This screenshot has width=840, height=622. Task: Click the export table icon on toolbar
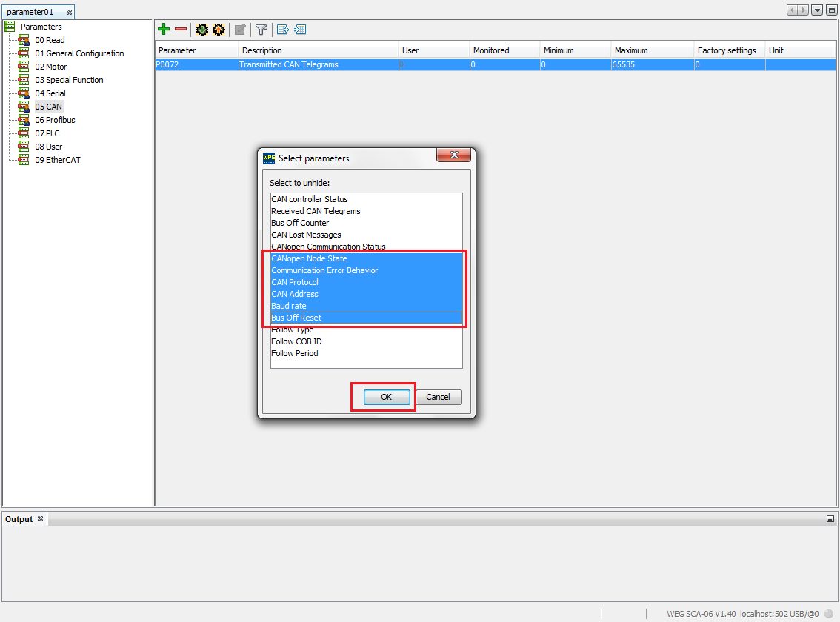click(282, 30)
